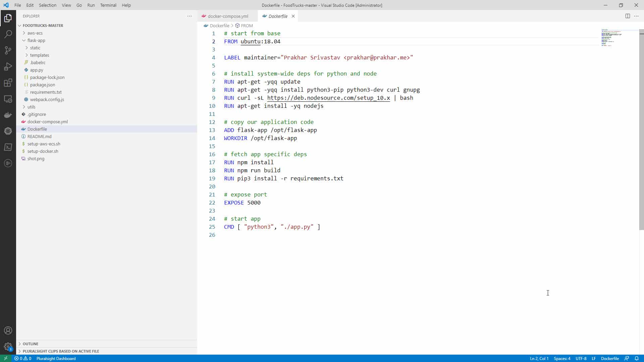Open the Search panel icon
644x362 pixels.
point(8,34)
